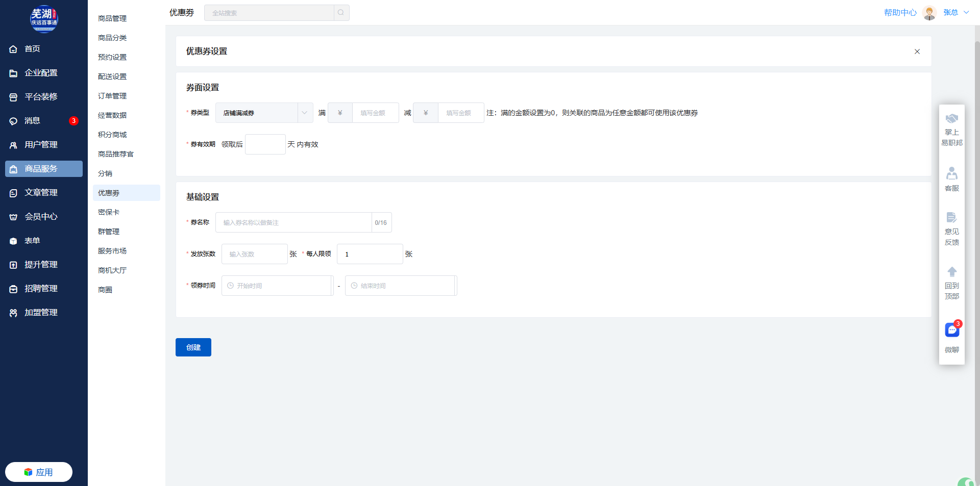This screenshot has height=486, width=980.
Task: Close the 优惠券设置 panel
Action: click(917, 52)
